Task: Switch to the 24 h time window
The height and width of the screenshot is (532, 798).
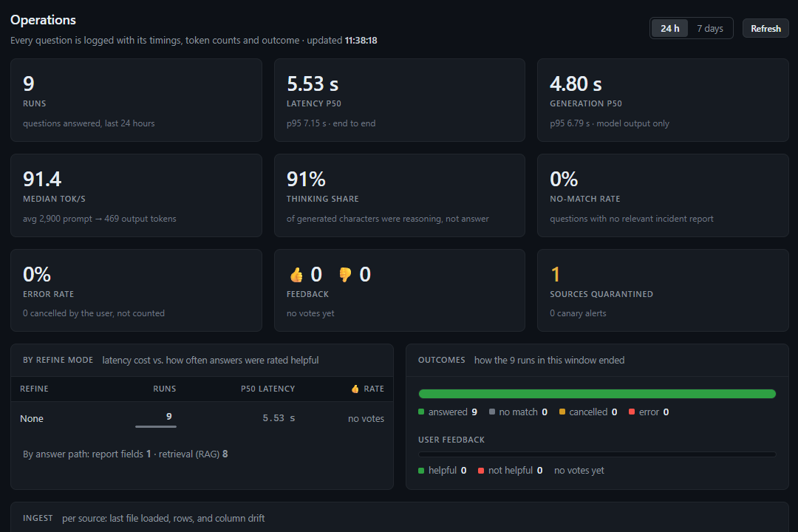Action: tap(669, 29)
